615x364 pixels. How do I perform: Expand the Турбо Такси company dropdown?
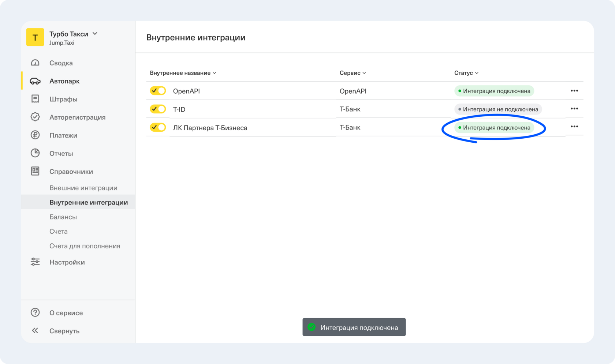tap(95, 34)
